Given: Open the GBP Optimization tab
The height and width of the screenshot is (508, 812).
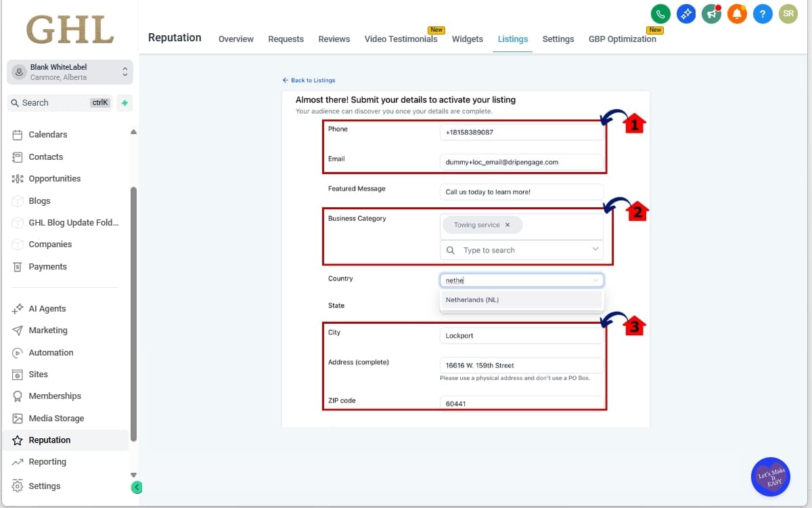Looking at the screenshot, I should [x=622, y=39].
